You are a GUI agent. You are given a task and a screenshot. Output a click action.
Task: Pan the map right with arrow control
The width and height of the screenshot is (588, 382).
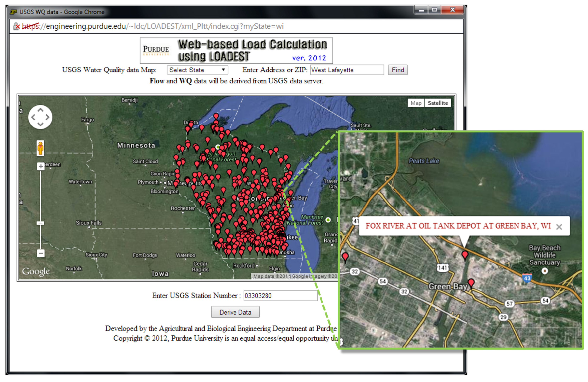(47, 117)
